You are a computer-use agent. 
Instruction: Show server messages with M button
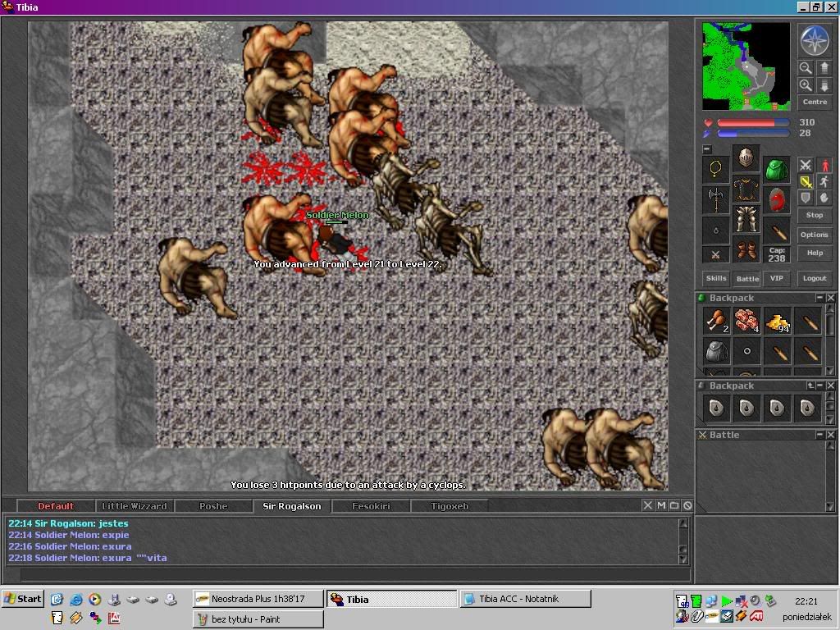pyautogui.click(x=661, y=505)
